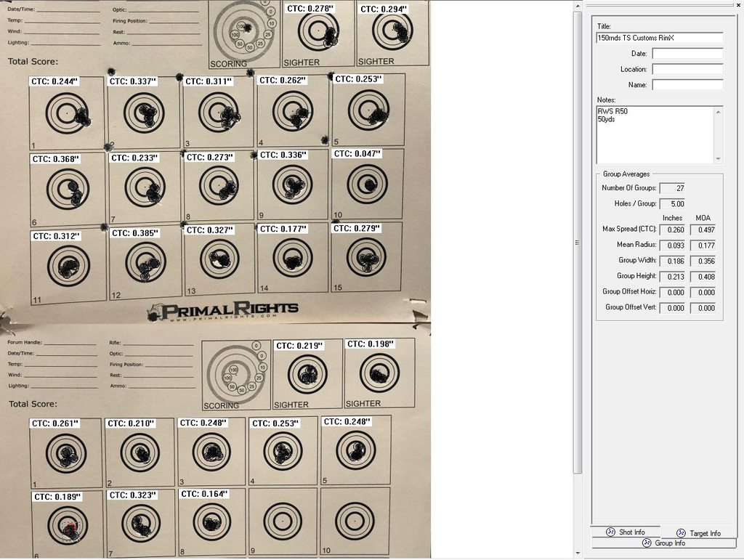
Task: Click Group Height inches value 0.213
Action: click(x=672, y=277)
